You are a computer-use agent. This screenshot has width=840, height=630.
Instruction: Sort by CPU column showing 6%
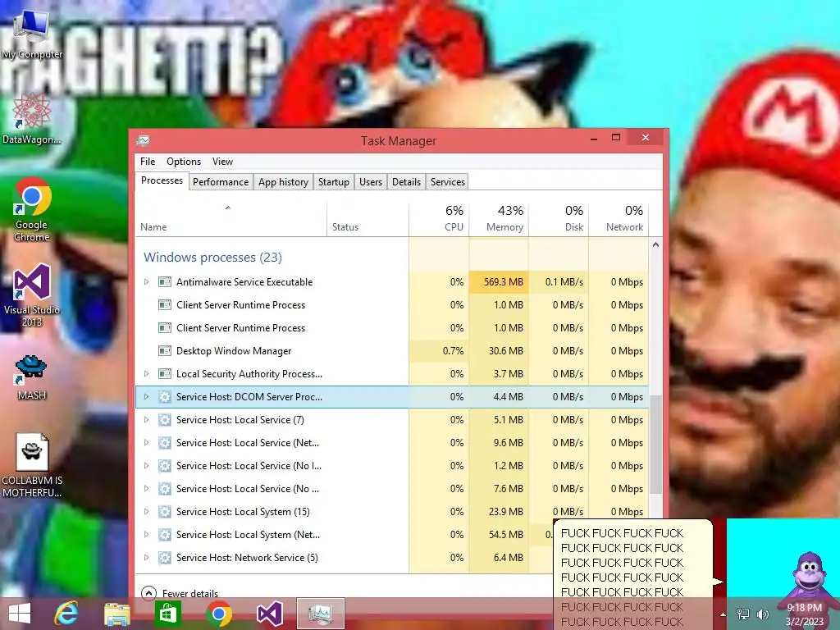click(440, 219)
